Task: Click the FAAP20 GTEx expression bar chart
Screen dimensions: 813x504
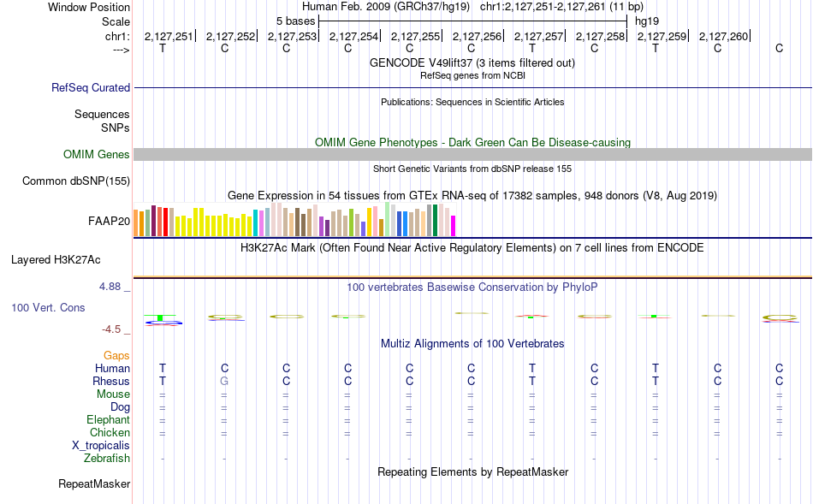Action: (x=294, y=220)
